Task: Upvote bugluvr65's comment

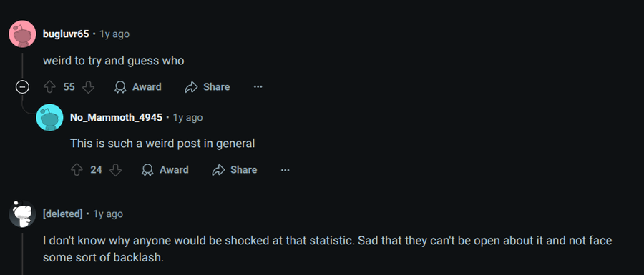Action: tap(49, 87)
